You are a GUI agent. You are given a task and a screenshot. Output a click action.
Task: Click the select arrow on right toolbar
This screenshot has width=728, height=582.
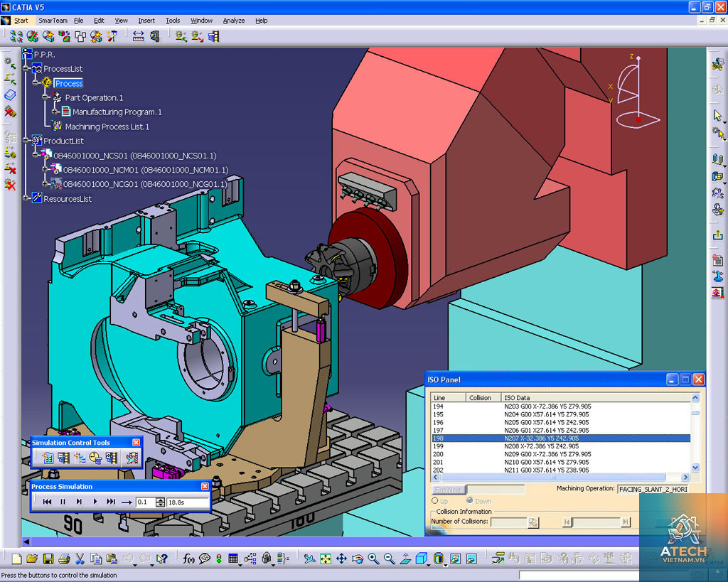tap(718, 115)
